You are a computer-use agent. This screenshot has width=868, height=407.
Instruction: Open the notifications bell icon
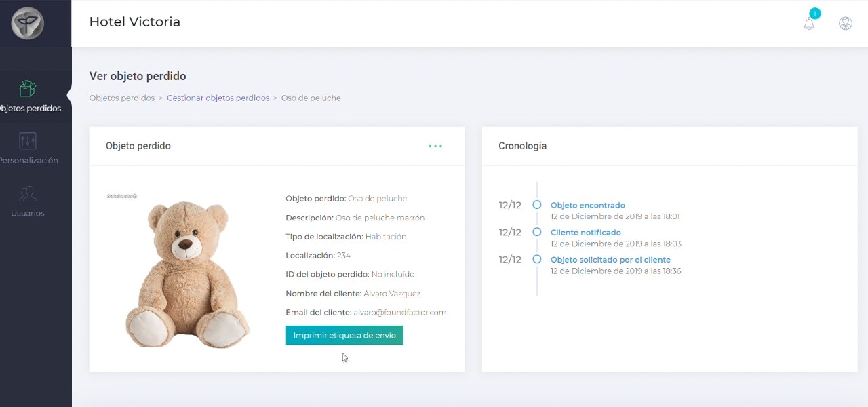(809, 24)
